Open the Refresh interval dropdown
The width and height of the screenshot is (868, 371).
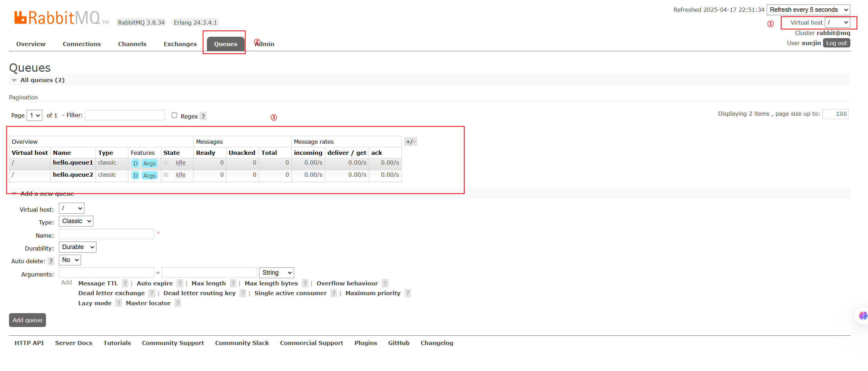(x=808, y=10)
